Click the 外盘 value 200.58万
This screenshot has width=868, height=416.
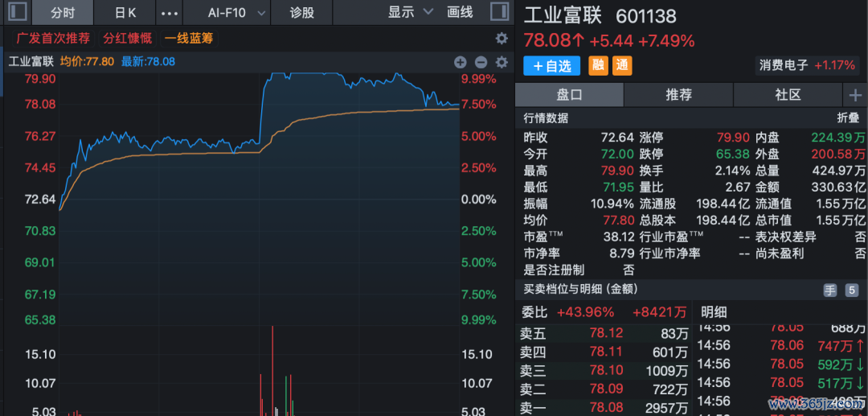click(x=838, y=154)
